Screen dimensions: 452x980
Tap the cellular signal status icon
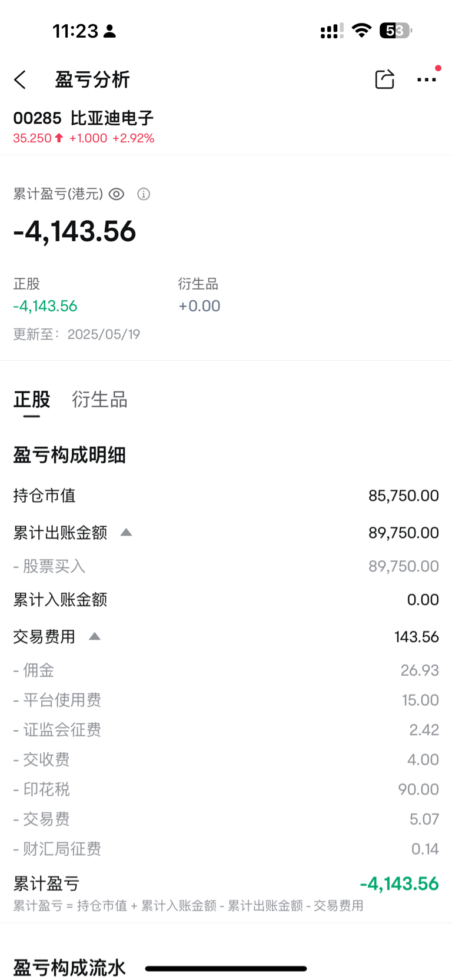[332, 31]
